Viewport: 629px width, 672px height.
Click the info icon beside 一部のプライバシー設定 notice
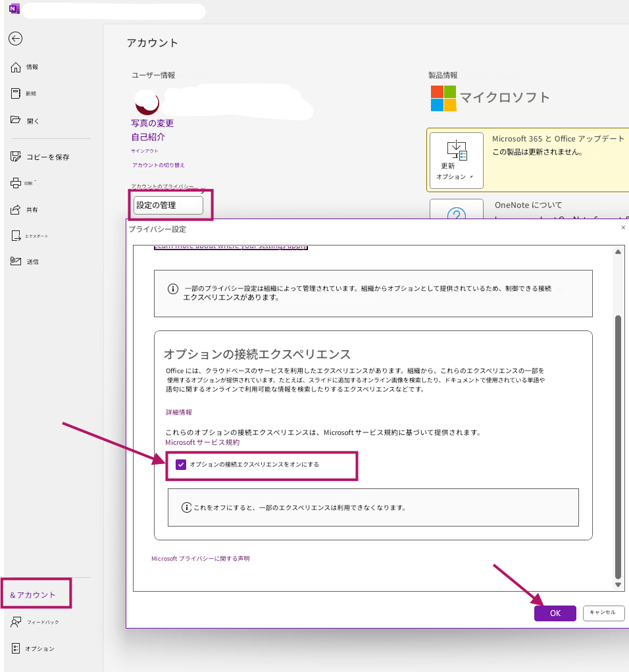tap(172, 289)
